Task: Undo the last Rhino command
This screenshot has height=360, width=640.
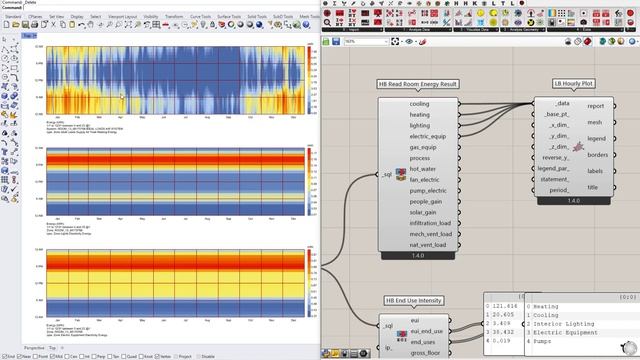Action: [x=82, y=25]
